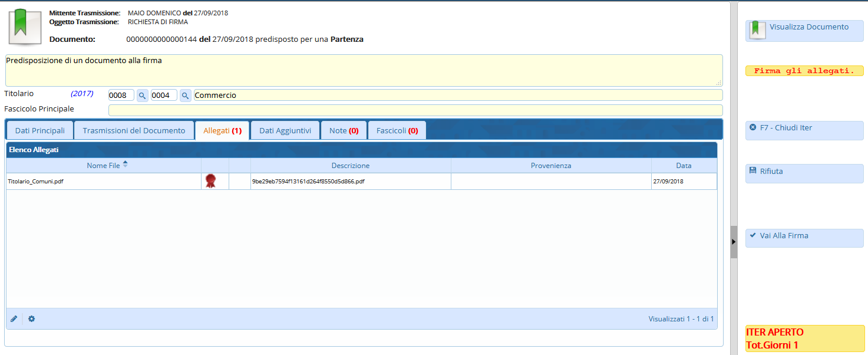This screenshot has width=868, height=355.
Task: Click the second Titolario magnifier search icon
Action: click(185, 96)
